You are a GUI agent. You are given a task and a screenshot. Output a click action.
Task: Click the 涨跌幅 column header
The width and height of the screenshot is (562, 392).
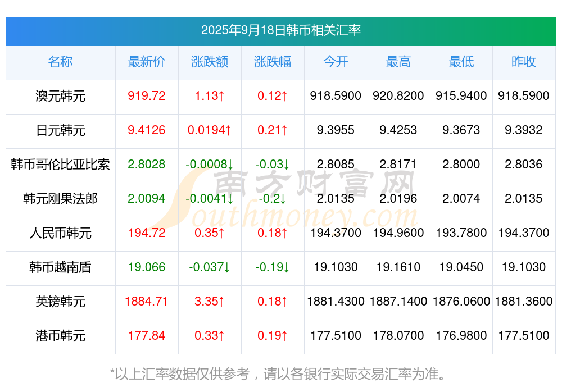click(273, 62)
